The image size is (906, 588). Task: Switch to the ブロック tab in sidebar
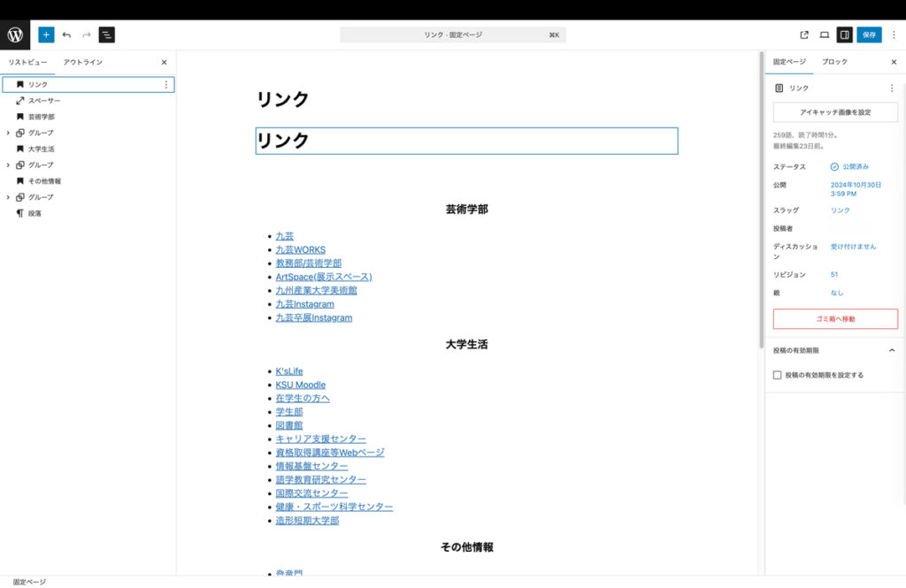pos(833,62)
